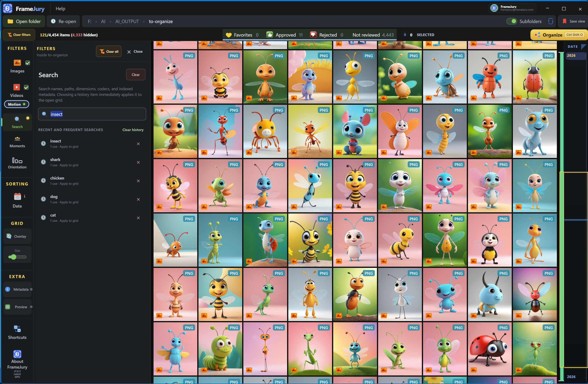Toggle the Motion filter pill
The image size is (588, 384).
pyautogui.click(x=17, y=104)
